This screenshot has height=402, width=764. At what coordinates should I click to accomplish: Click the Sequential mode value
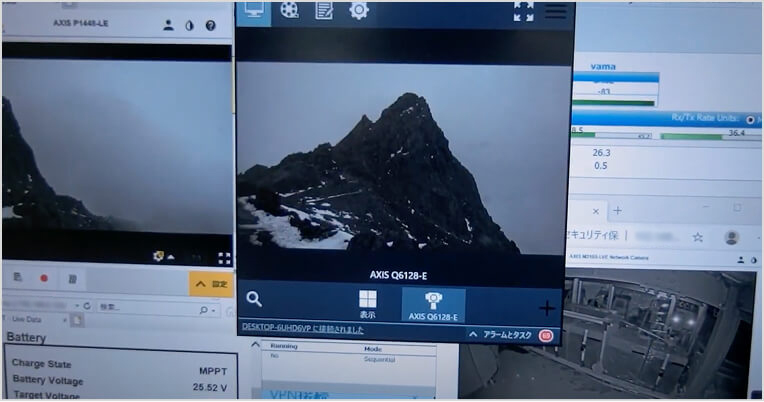(x=379, y=359)
